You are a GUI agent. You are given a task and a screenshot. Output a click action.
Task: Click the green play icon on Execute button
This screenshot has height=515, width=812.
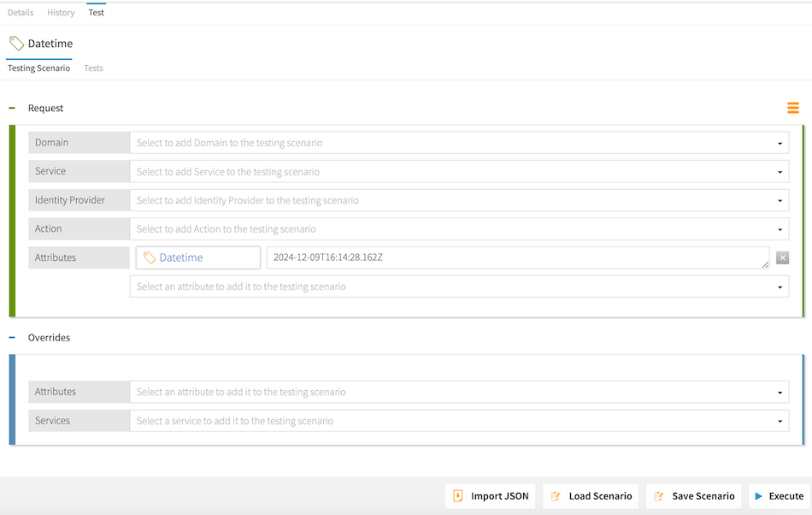click(x=761, y=495)
